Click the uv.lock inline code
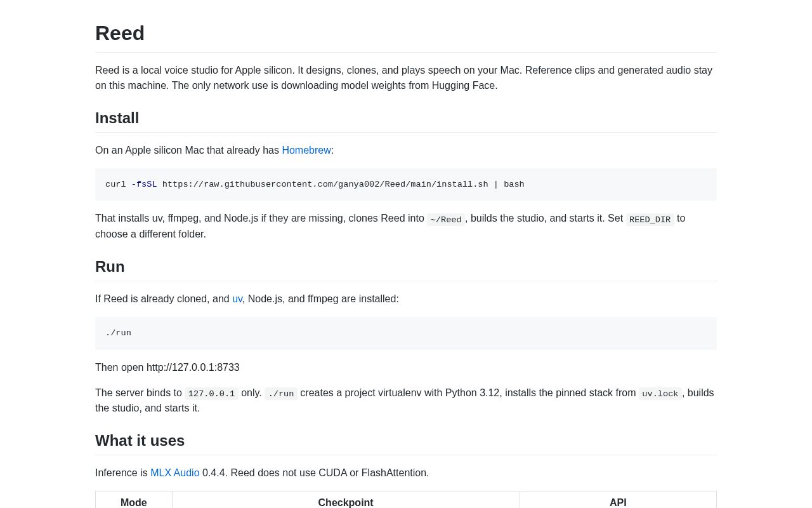812x508 pixels. pyautogui.click(x=660, y=394)
